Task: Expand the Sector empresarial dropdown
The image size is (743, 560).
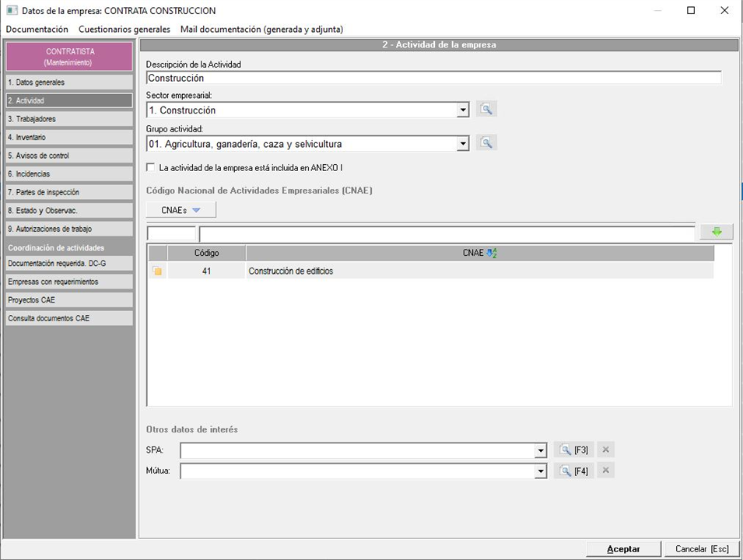Action: 463,110
